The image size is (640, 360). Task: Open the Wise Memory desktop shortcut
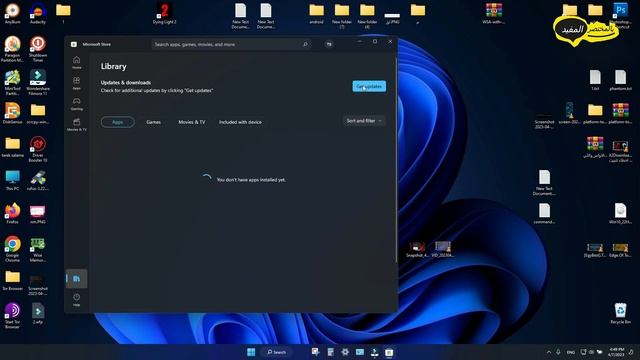click(x=38, y=249)
